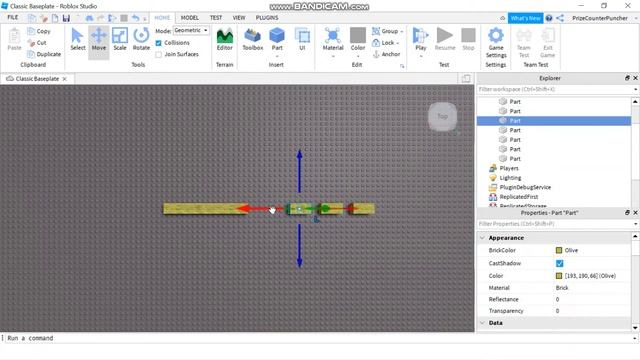
Task: Click the undo arrow in the quick access bar
Action: 135,18
